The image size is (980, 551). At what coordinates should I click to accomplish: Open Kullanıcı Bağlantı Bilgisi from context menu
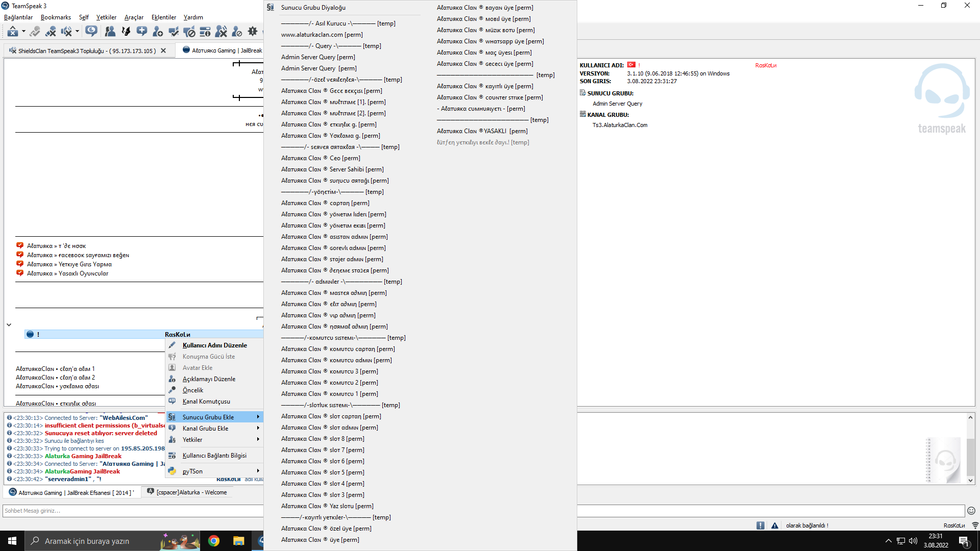point(214,456)
